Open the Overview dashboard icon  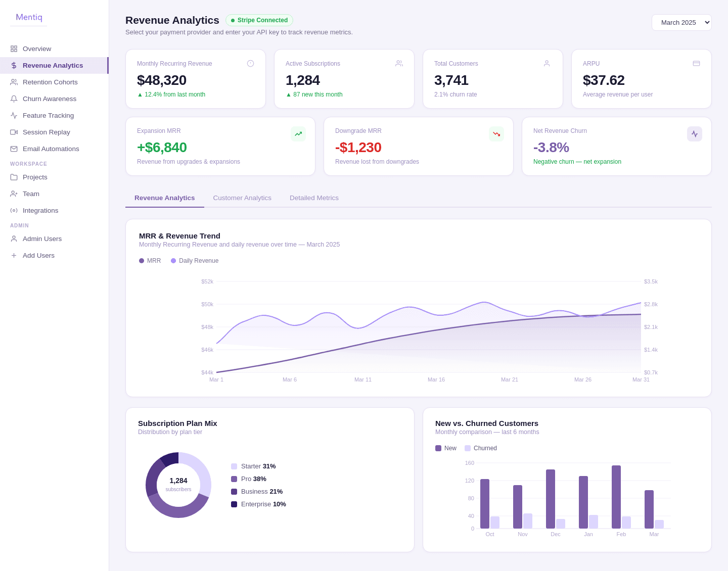click(x=14, y=49)
